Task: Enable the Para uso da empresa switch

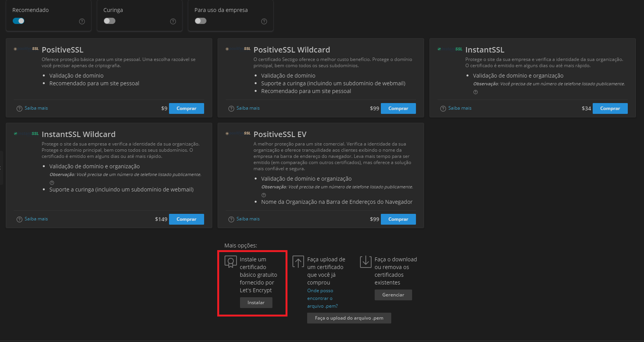Action: pyautogui.click(x=201, y=21)
